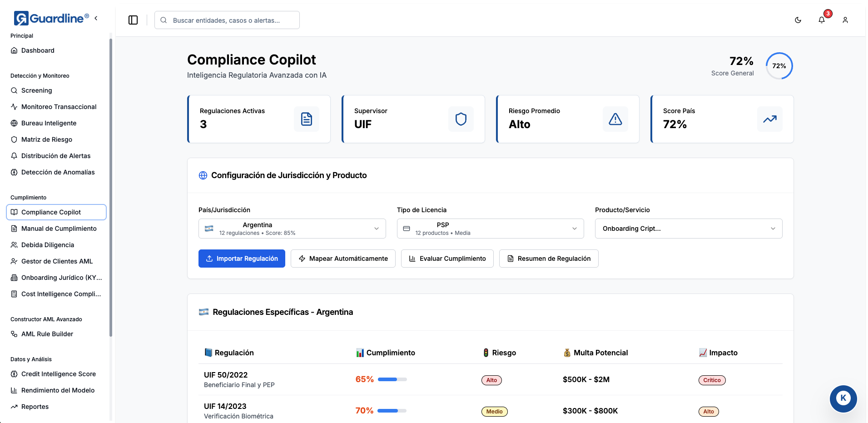This screenshot has height=423, width=868.
Task: Click the Supervisor shield icon
Action: point(461,119)
